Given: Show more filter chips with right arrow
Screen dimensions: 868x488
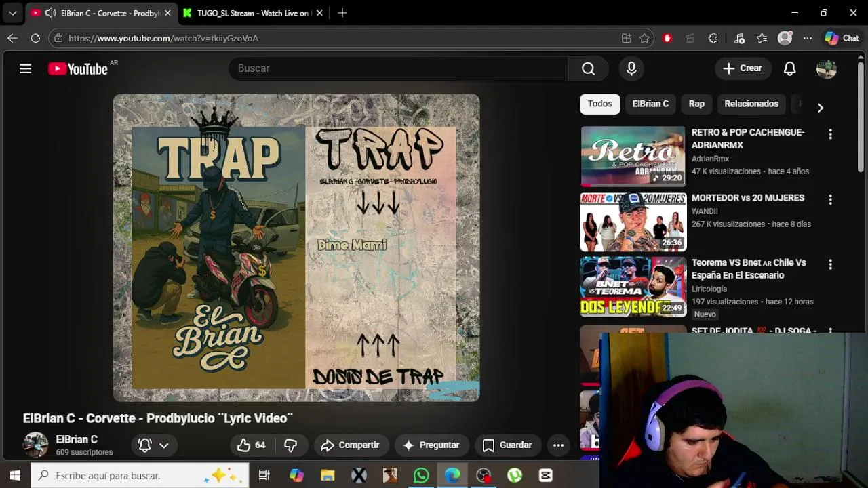Looking at the screenshot, I should point(821,108).
